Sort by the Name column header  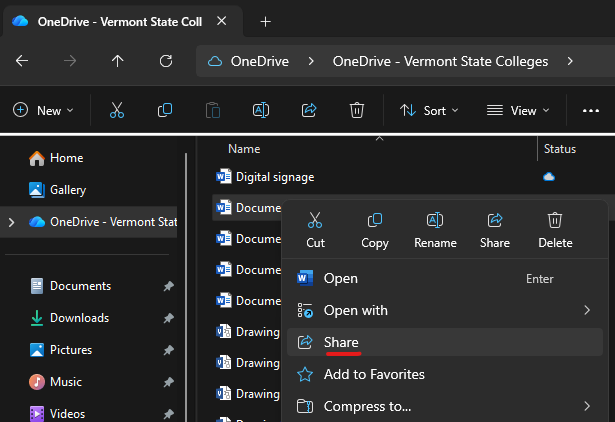pos(244,149)
